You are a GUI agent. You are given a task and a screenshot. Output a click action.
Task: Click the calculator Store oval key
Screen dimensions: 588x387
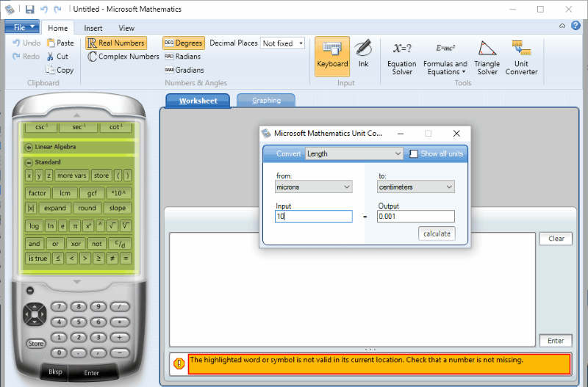(36, 344)
